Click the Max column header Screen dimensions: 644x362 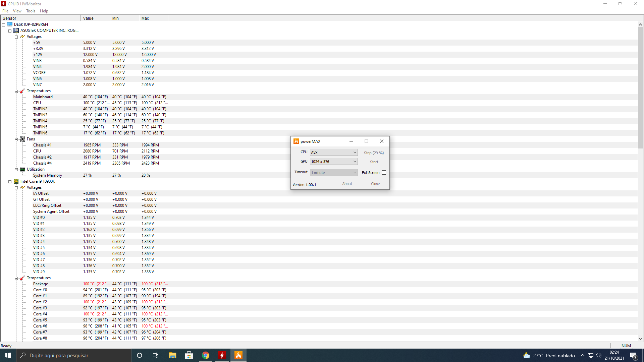(154, 18)
